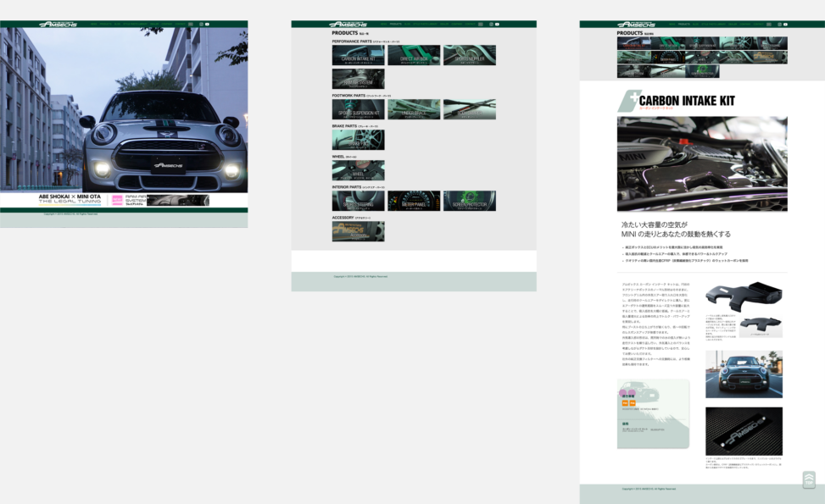Select the PRODUCTS nav item on the products list page
Viewport: 825px width, 504px height.
coord(395,25)
